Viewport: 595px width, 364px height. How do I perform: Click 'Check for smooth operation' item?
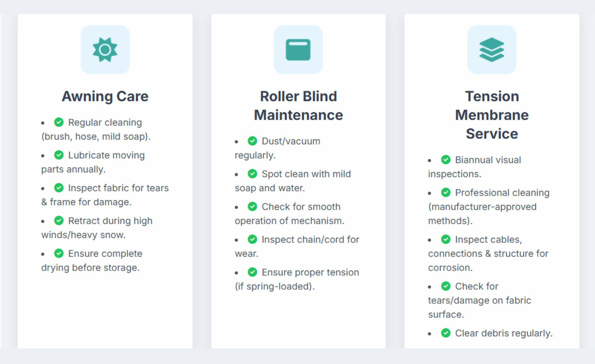(290, 214)
